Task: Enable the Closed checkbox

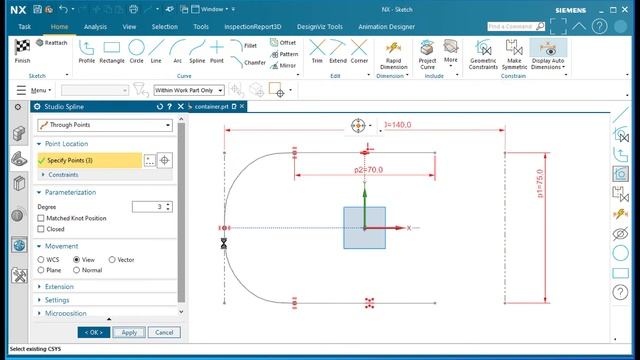Action: click(41, 229)
